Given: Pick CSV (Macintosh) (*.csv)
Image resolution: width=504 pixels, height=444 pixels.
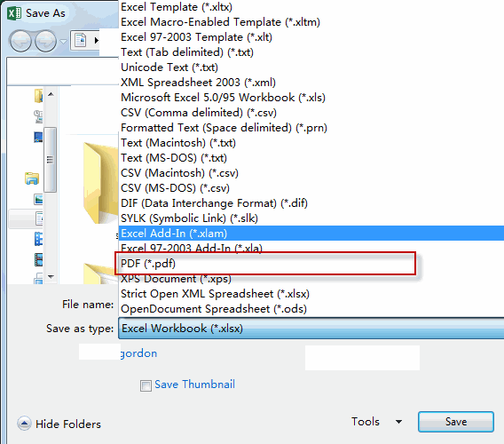Looking at the screenshot, I should pos(311,173).
